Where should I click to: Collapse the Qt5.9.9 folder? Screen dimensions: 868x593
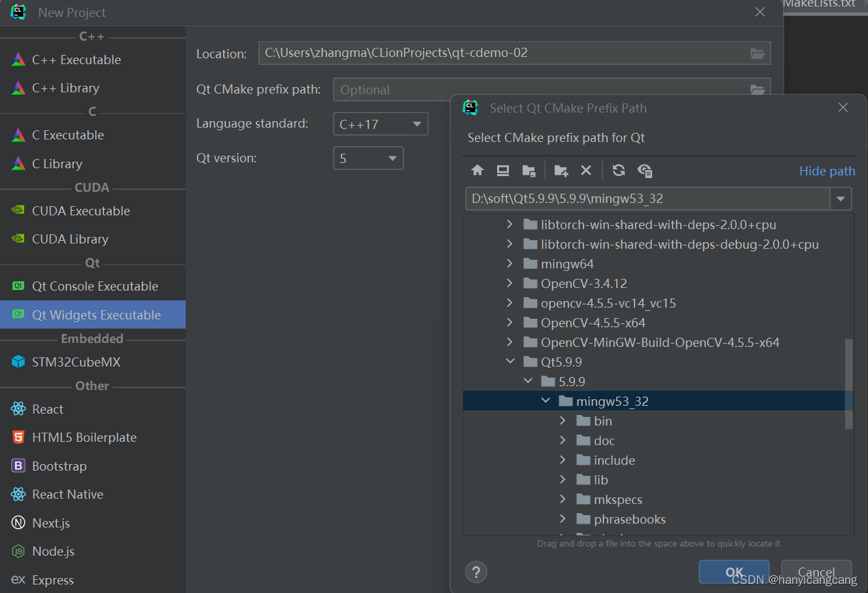coord(511,361)
